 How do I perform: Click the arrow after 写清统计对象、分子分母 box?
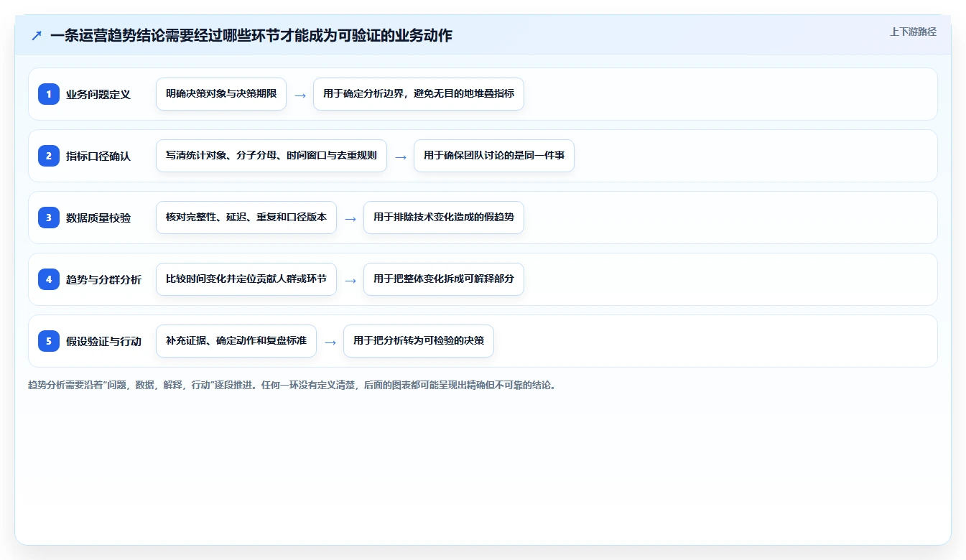(x=401, y=157)
